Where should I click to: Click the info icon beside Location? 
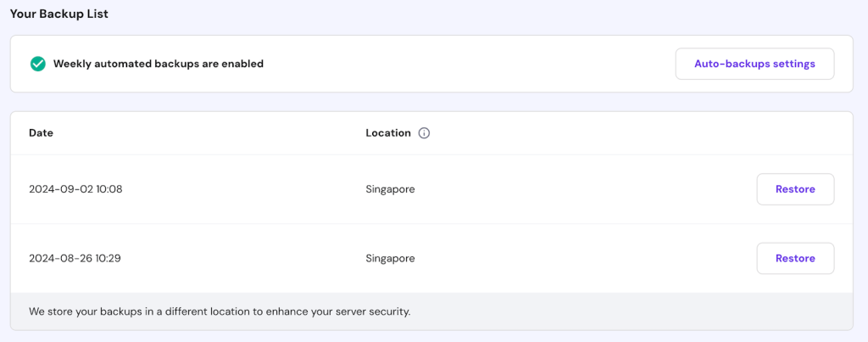tap(424, 133)
